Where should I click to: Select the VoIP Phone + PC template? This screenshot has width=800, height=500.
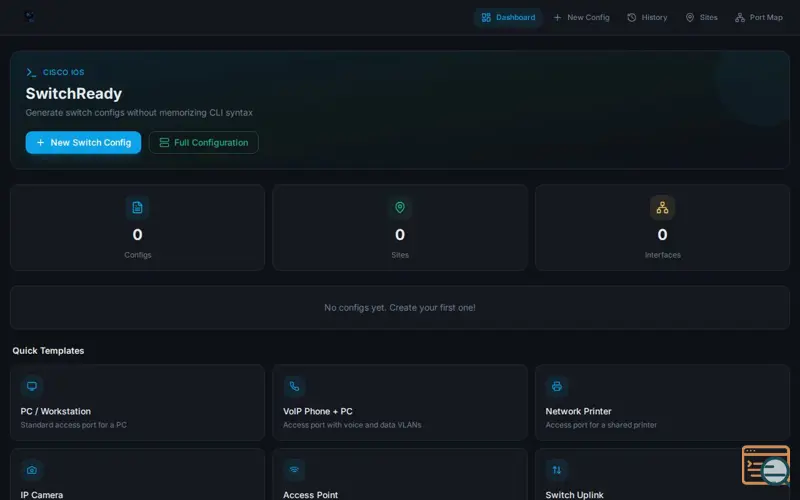coord(400,403)
